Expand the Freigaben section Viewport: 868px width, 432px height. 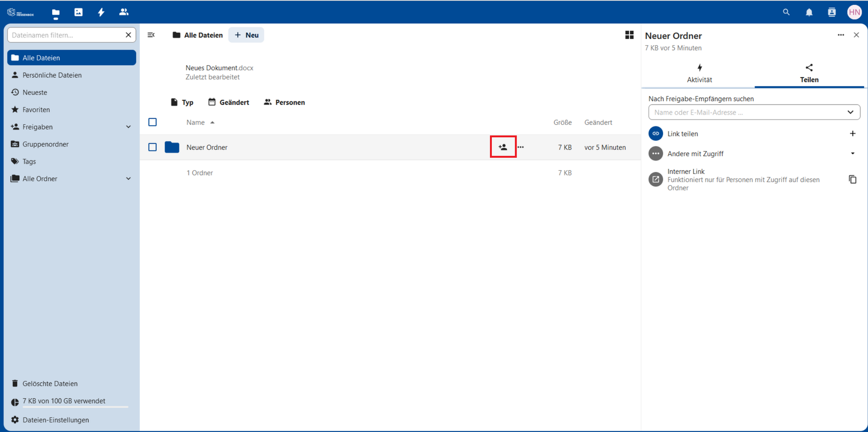tap(128, 127)
